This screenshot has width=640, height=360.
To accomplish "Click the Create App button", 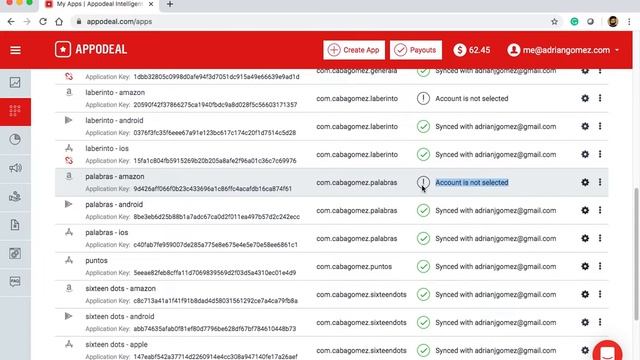I will [354, 50].
